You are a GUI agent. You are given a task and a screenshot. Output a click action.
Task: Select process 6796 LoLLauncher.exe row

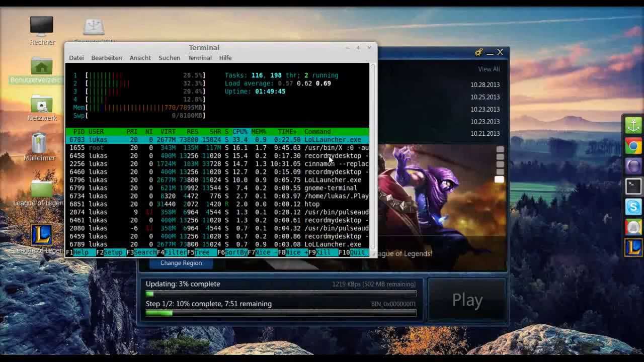pyautogui.click(x=217, y=180)
